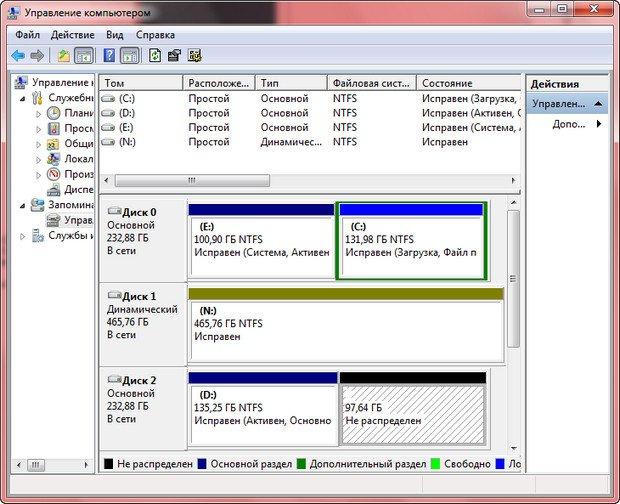Sort by the Тип column header
The image size is (620, 504).
(291, 83)
